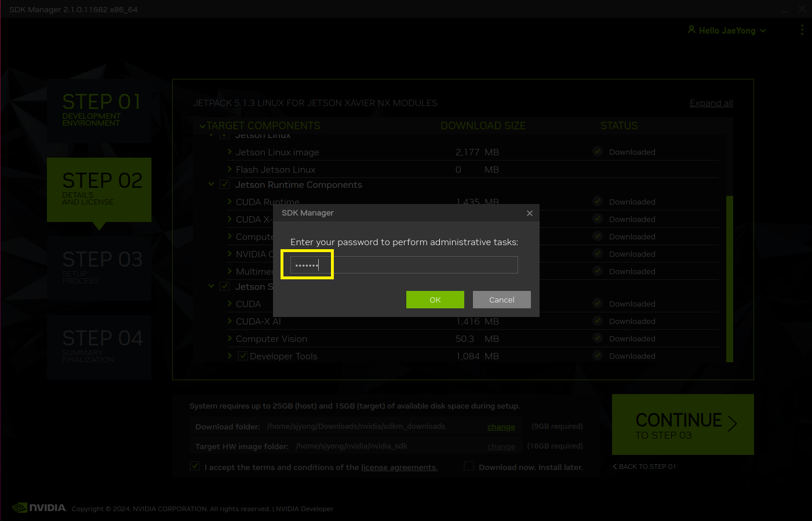Expand the CUDA Runtime row
The height and width of the screenshot is (521, 812).
230,202
